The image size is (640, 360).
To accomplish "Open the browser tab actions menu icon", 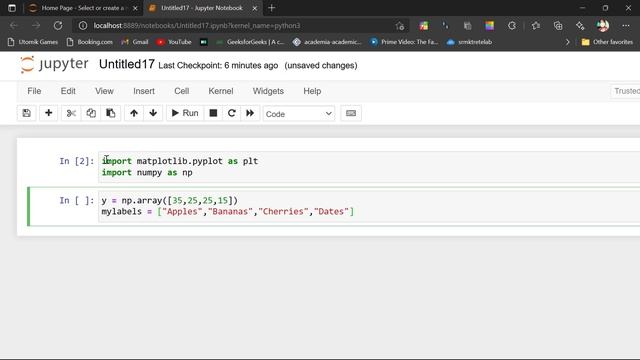I will point(12,8).
